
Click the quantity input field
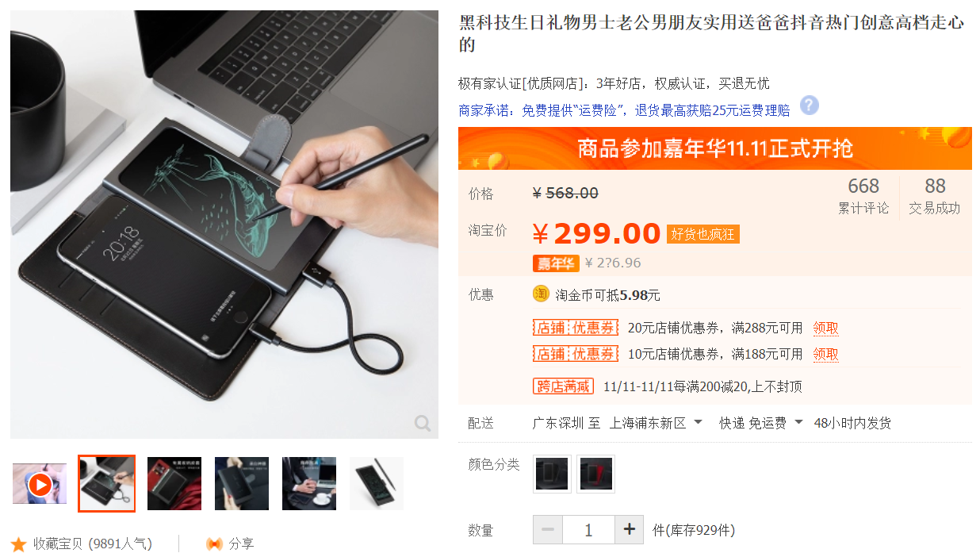point(588,530)
